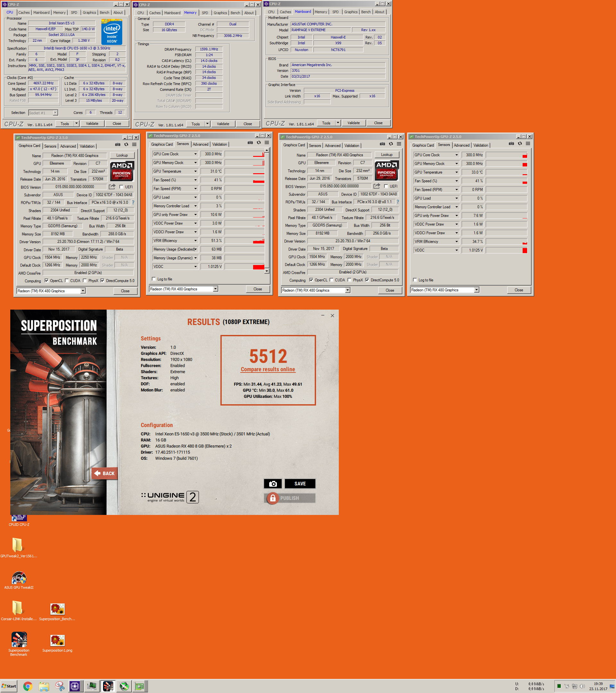Viewport: 616px width, 693px height.
Task: Enable Log to file in sensors window showing 31.0 °C
Action: coord(154,279)
